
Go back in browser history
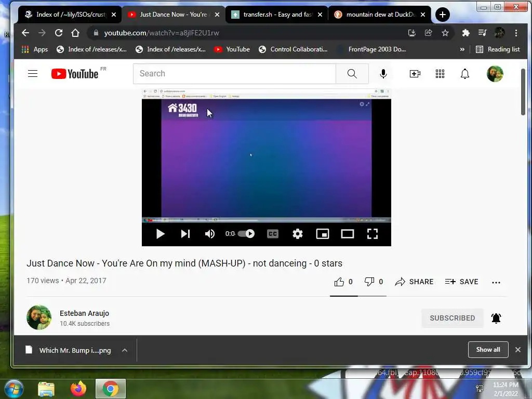pyautogui.click(x=25, y=33)
